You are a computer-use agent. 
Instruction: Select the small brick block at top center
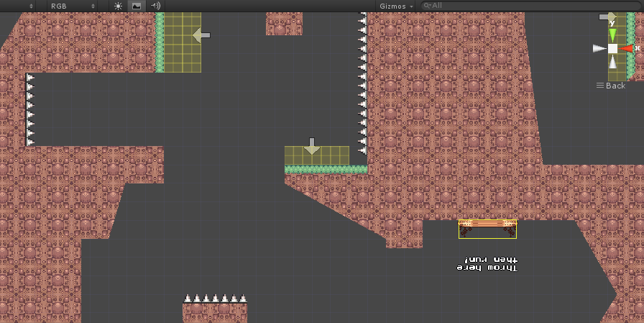click(x=284, y=24)
